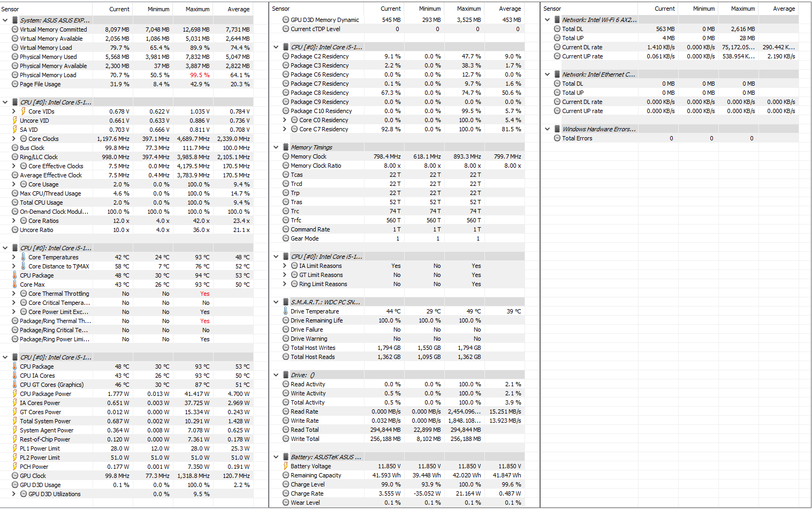Click the chip icon of the Windows Hardware Errors group
The height and width of the screenshot is (509, 812).
pos(557,129)
